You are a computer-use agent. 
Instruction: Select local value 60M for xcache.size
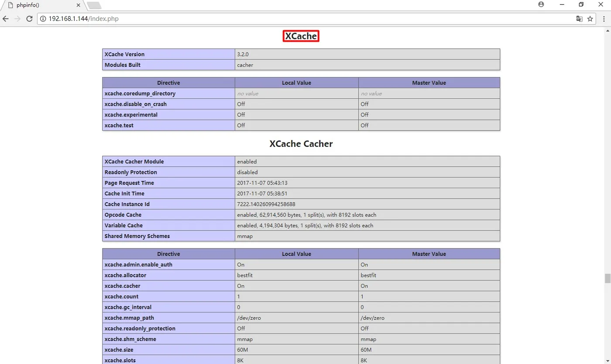(242, 350)
